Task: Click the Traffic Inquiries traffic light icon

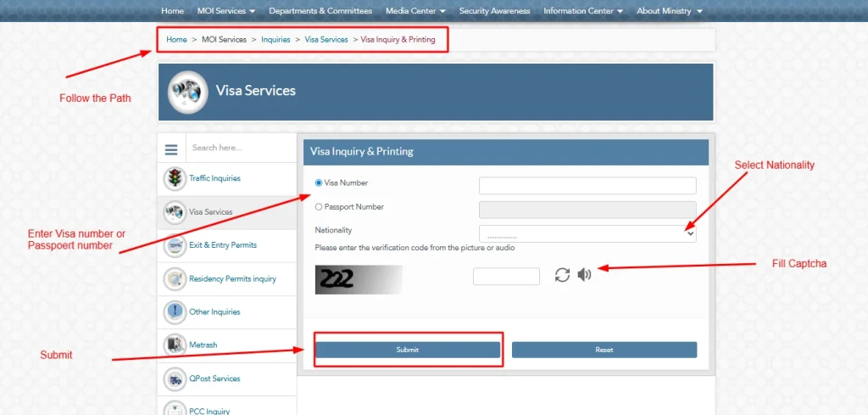Action: [x=175, y=178]
